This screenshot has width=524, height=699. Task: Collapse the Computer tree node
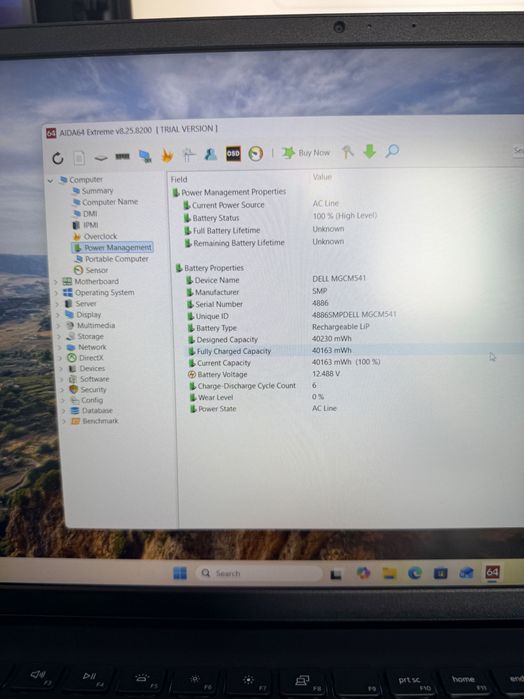[50, 181]
